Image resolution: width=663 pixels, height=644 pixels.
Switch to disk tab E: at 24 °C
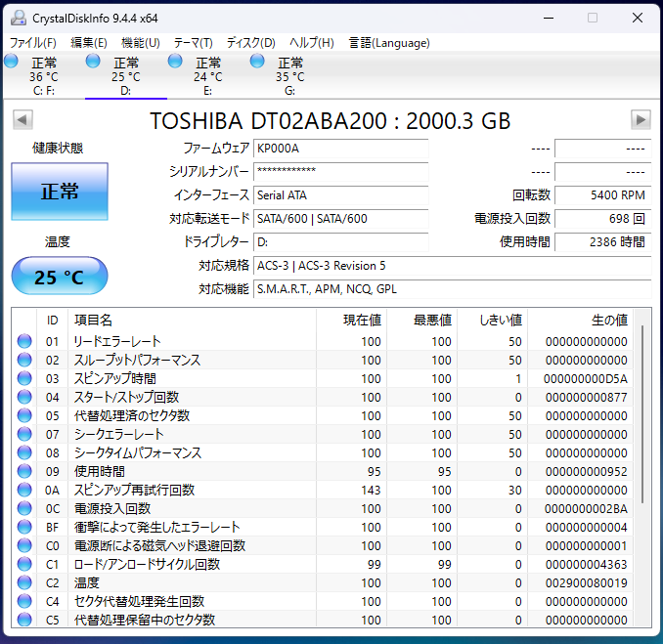[x=208, y=76]
